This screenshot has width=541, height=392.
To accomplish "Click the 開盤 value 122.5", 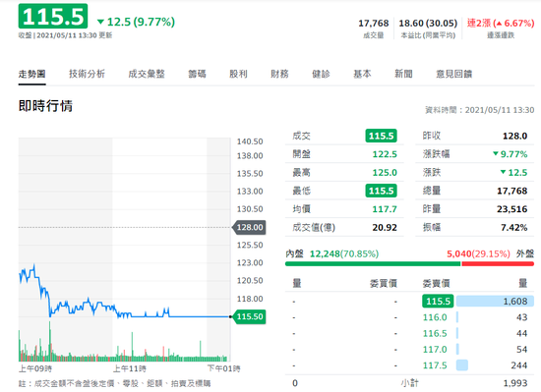I will click(385, 154).
